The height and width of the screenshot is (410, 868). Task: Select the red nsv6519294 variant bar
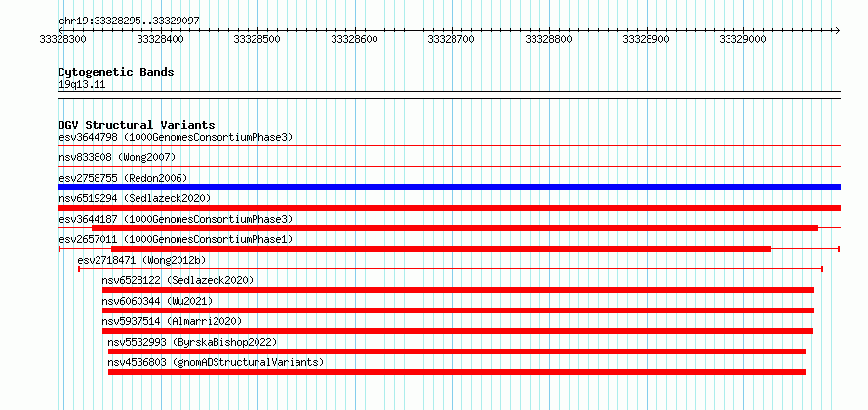click(449, 208)
